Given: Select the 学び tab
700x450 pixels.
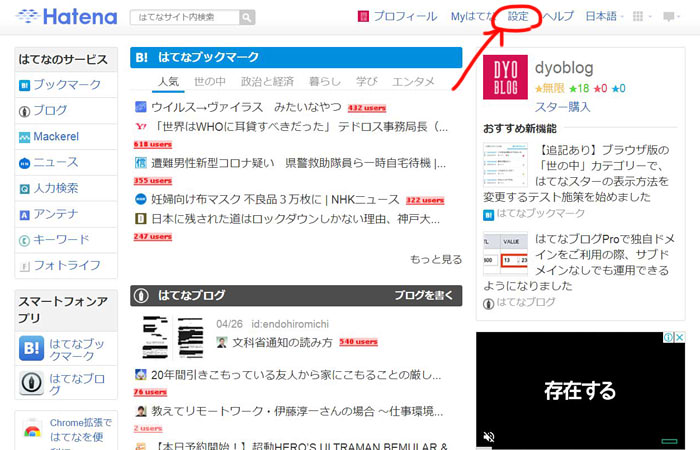Looking at the screenshot, I should (x=367, y=82).
